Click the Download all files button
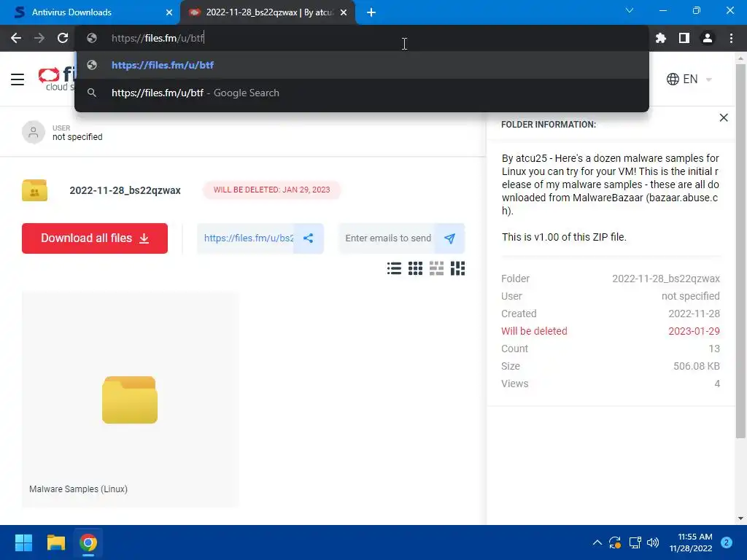Screen dimensions: 747x560 tap(95, 238)
